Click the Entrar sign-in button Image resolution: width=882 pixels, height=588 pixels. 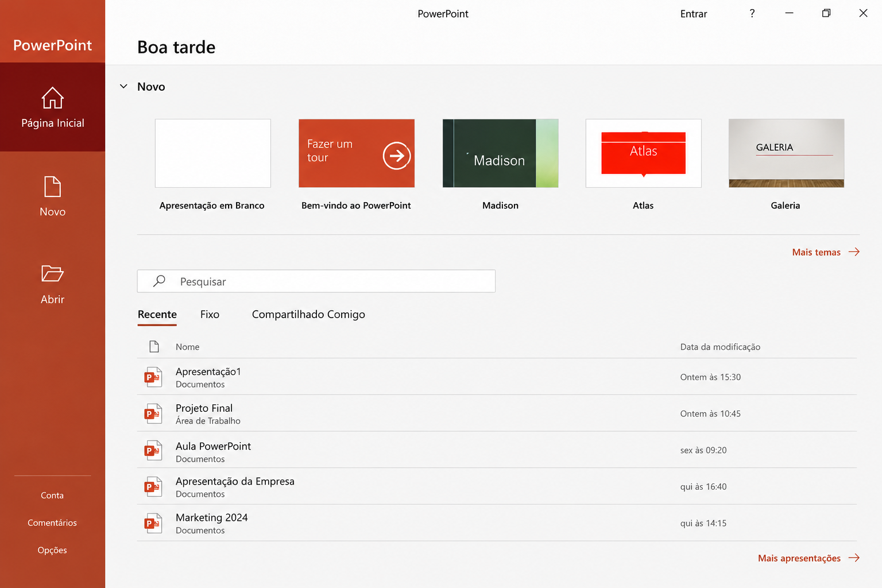click(x=694, y=14)
